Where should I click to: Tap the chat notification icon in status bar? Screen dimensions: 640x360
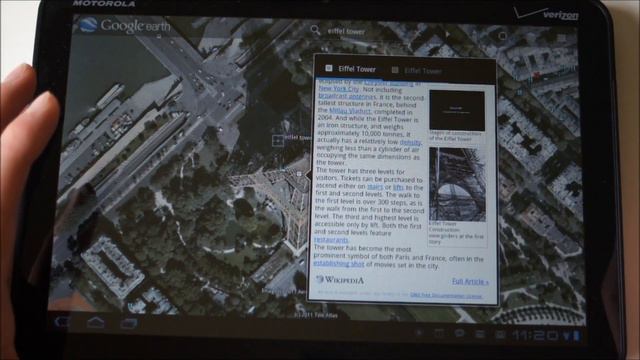[459, 333]
